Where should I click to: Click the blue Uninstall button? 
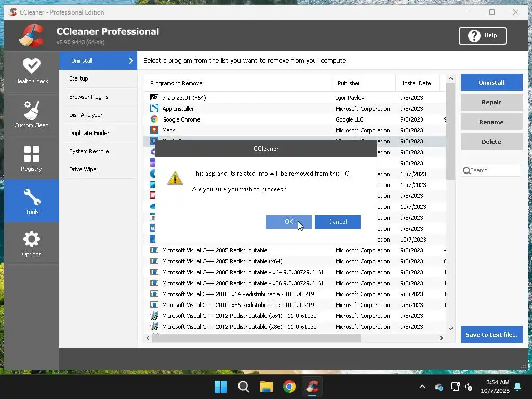491,83
